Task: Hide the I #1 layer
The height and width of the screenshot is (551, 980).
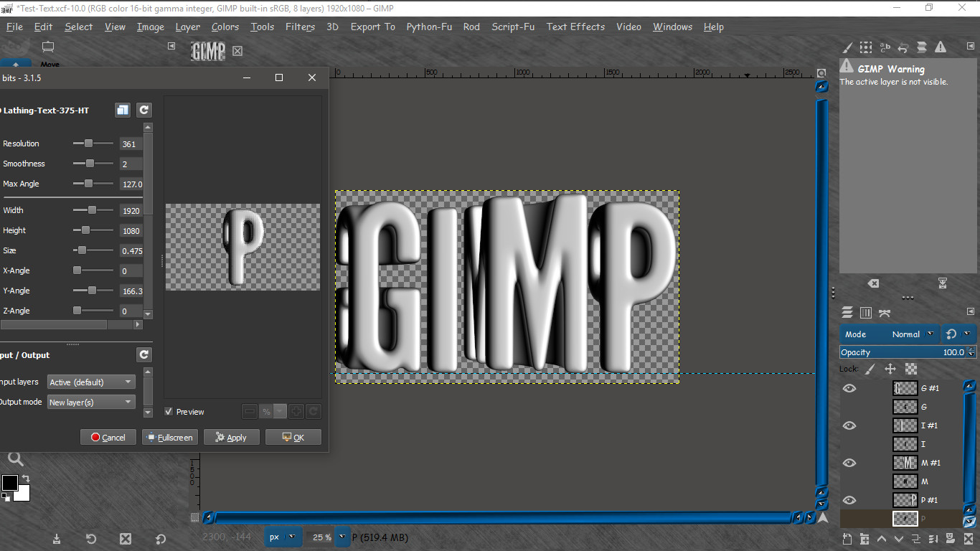Action: pyautogui.click(x=849, y=425)
